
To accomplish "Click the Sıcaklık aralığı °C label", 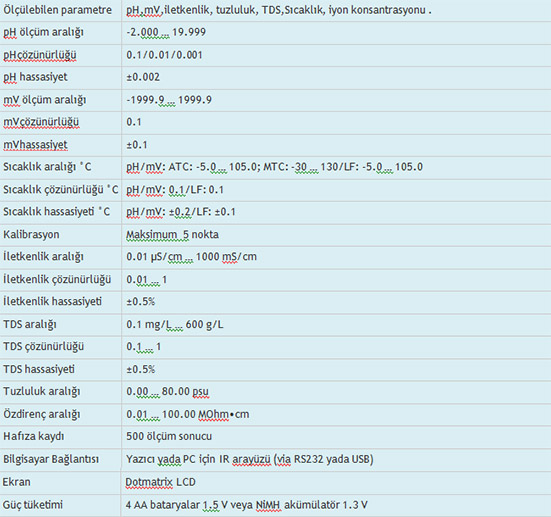I will pyautogui.click(x=47, y=167).
